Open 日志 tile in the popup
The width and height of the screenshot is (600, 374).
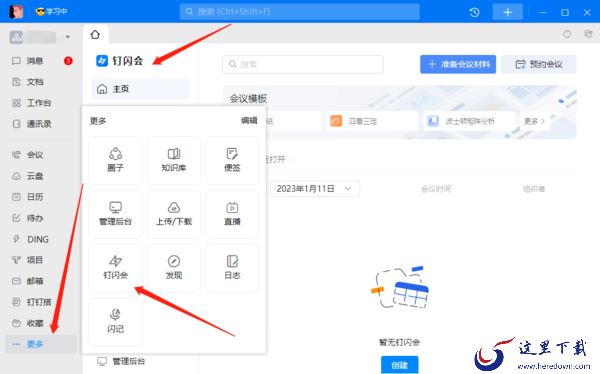tap(232, 268)
